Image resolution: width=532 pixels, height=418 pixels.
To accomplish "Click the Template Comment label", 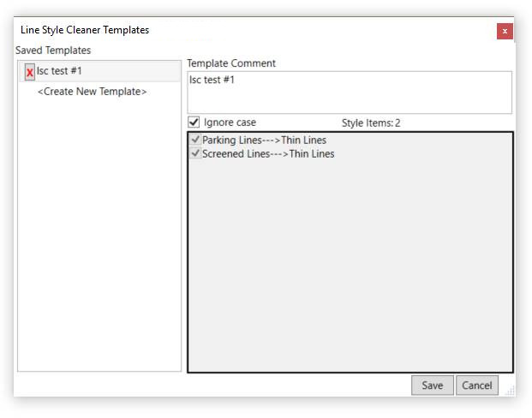I will 231,63.
